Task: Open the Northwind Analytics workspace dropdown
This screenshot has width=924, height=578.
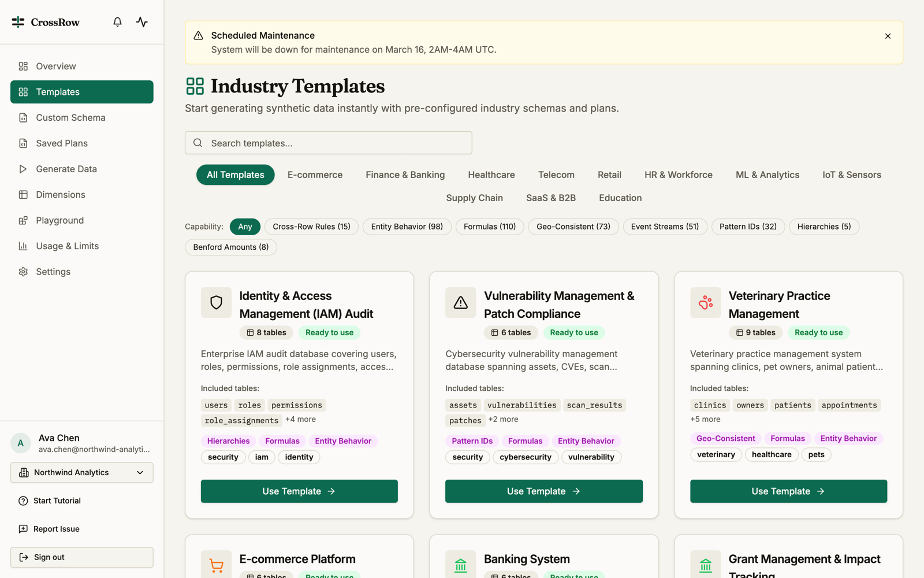Action: click(82, 473)
